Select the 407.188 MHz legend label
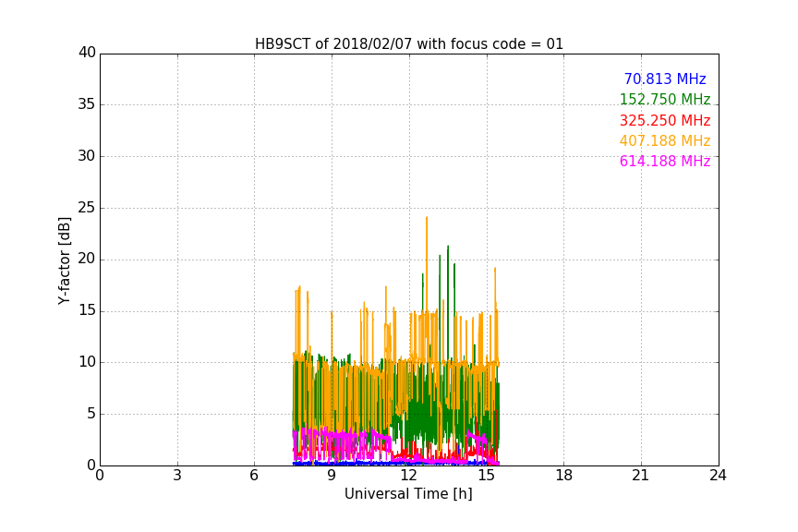Screen dimensions: 798x532 pos(665,140)
